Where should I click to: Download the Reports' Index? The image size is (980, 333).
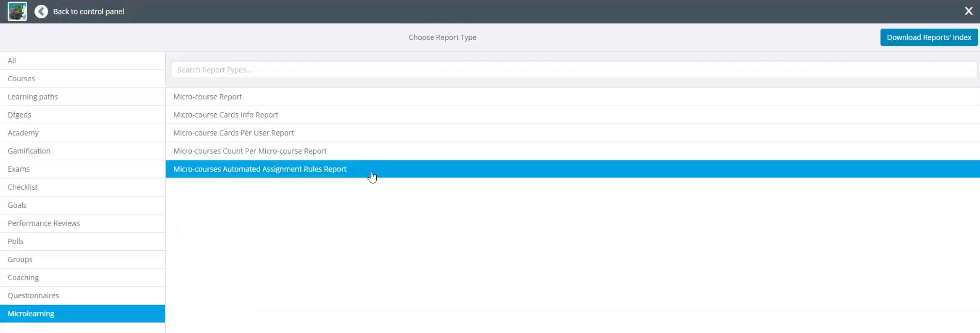(928, 38)
